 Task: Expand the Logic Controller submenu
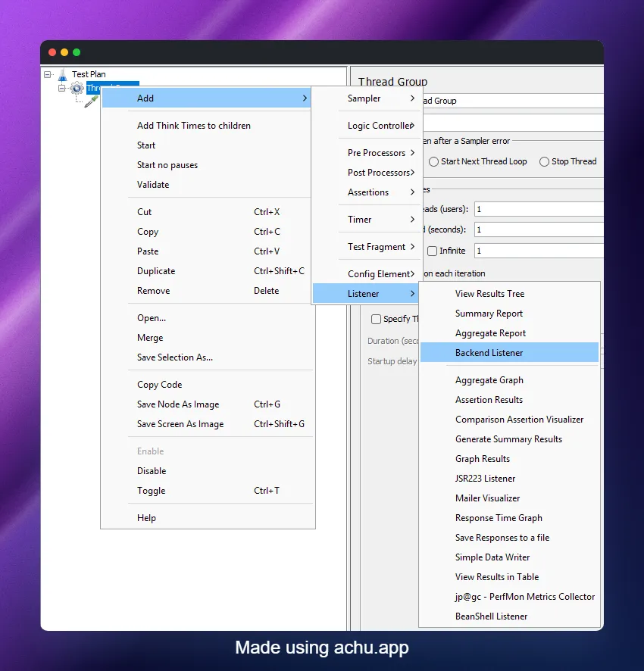(x=367, y=126)
